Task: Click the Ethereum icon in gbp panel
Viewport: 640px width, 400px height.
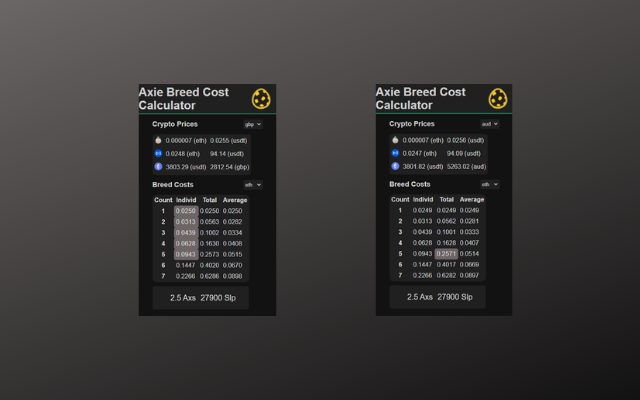Action: point(158,167)
